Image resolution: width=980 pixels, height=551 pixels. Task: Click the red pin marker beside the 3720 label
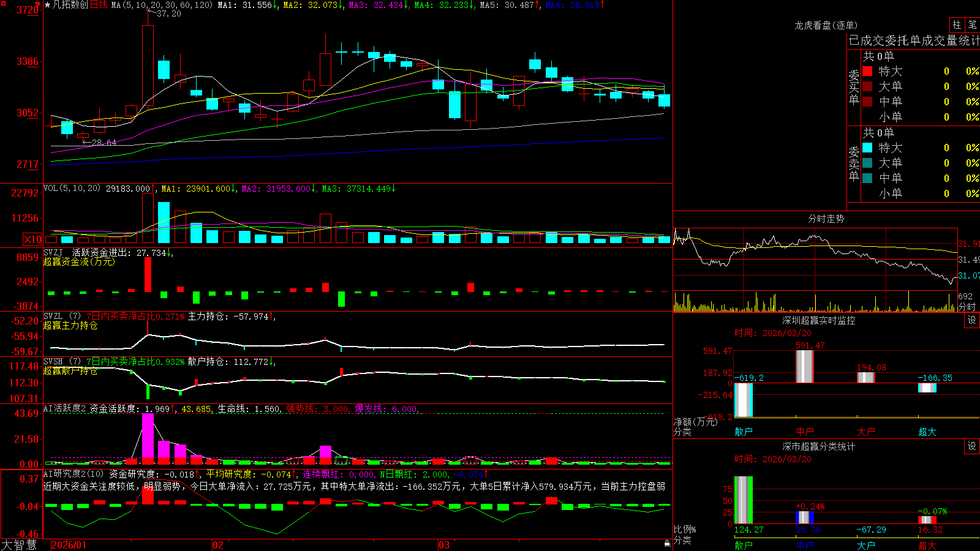(x=38, y=5)
